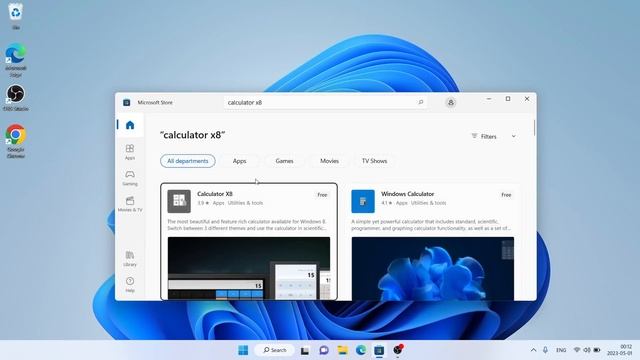Open the Calculator X8 screenshot preview
Image resolution: width=640 pixels, height=360 pixels.
click(249, 268)
